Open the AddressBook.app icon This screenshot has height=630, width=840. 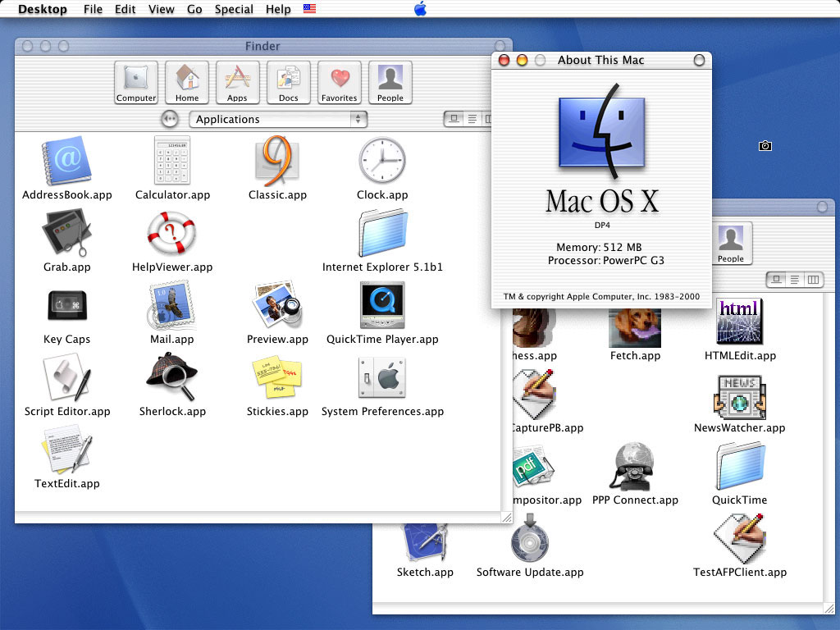point(67,160)
